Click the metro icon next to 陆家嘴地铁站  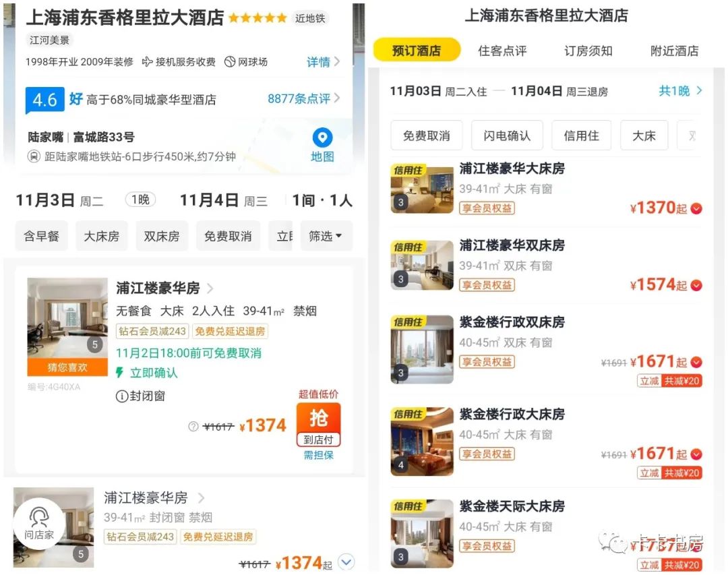coord(34,156)
